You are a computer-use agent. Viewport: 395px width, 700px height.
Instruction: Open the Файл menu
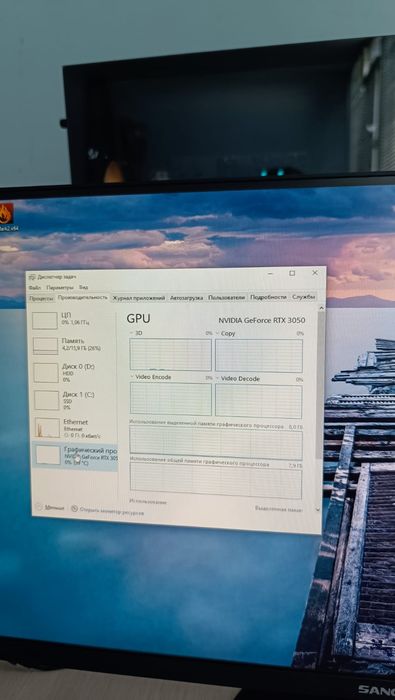34,288
